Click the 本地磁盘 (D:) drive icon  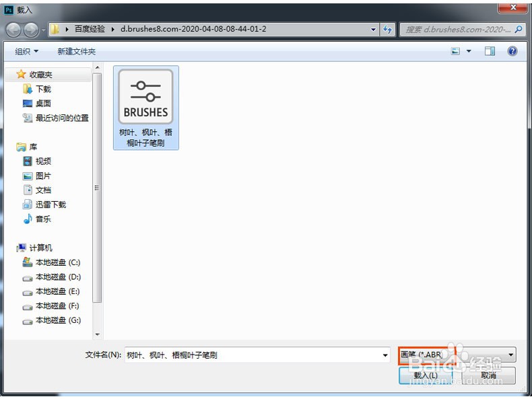click(28, 279)
